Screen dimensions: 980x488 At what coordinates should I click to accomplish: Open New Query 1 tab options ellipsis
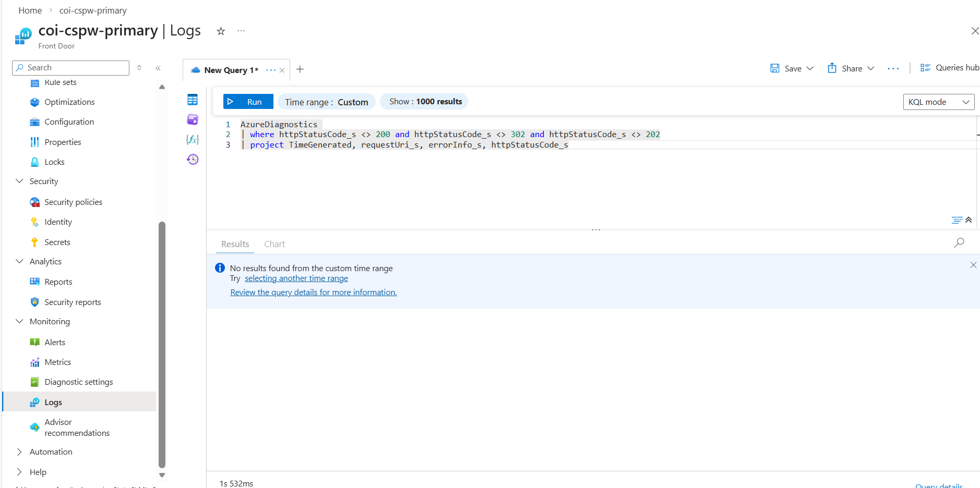click(271, 70)
